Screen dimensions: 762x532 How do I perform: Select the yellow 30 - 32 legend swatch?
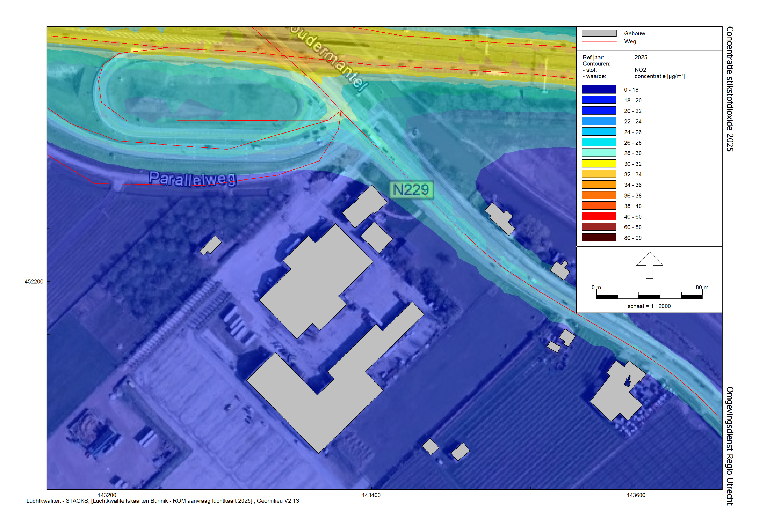click(599, 163)
